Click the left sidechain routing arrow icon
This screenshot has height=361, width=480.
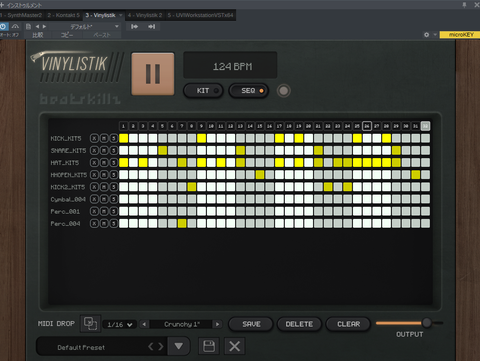click(134, 26)
